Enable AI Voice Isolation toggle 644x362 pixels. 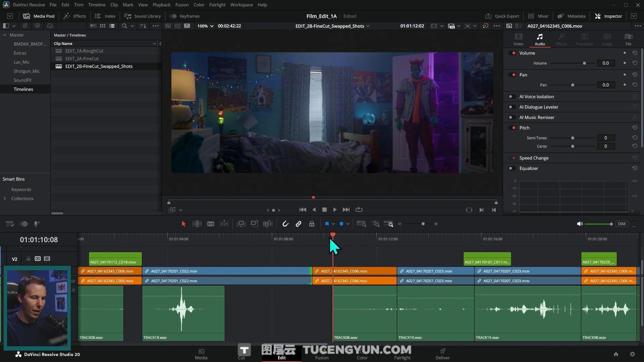[512, 97]
